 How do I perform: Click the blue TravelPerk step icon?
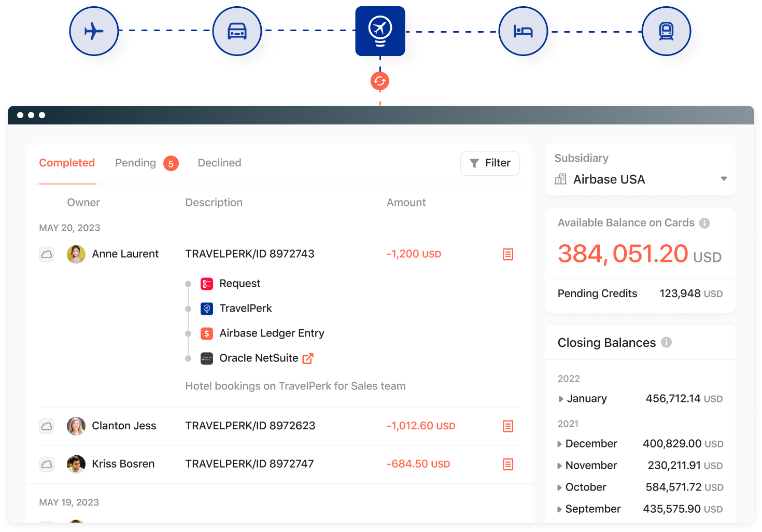[207, 309]
